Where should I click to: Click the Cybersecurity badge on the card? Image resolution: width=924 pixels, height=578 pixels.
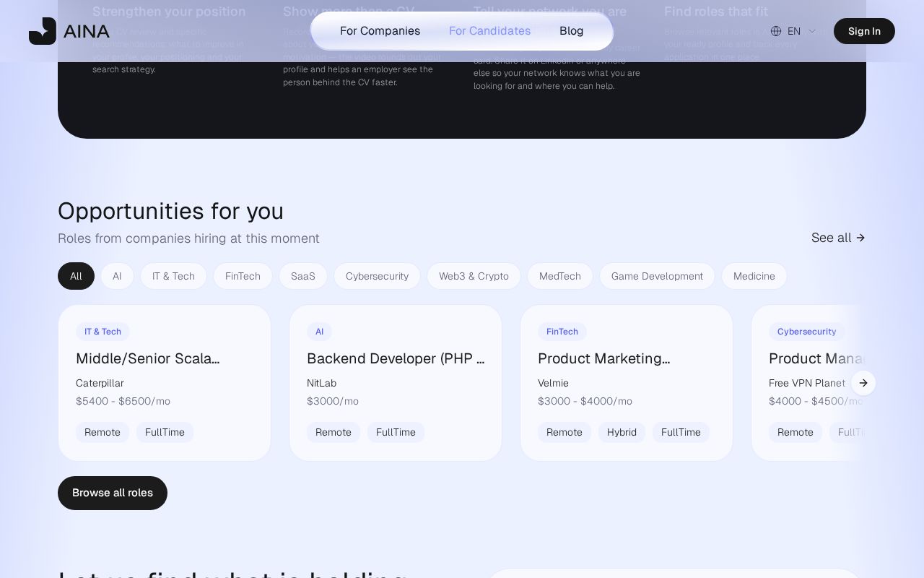tap(806, 332)
